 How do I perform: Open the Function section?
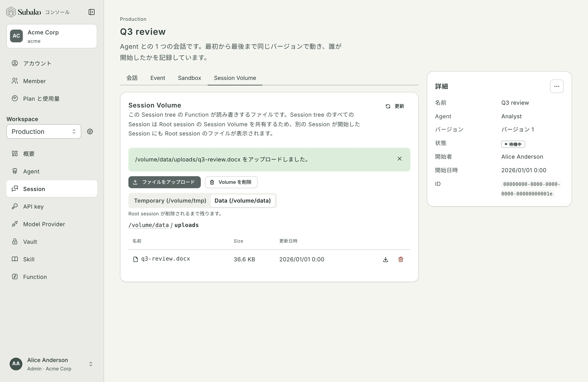52,277
